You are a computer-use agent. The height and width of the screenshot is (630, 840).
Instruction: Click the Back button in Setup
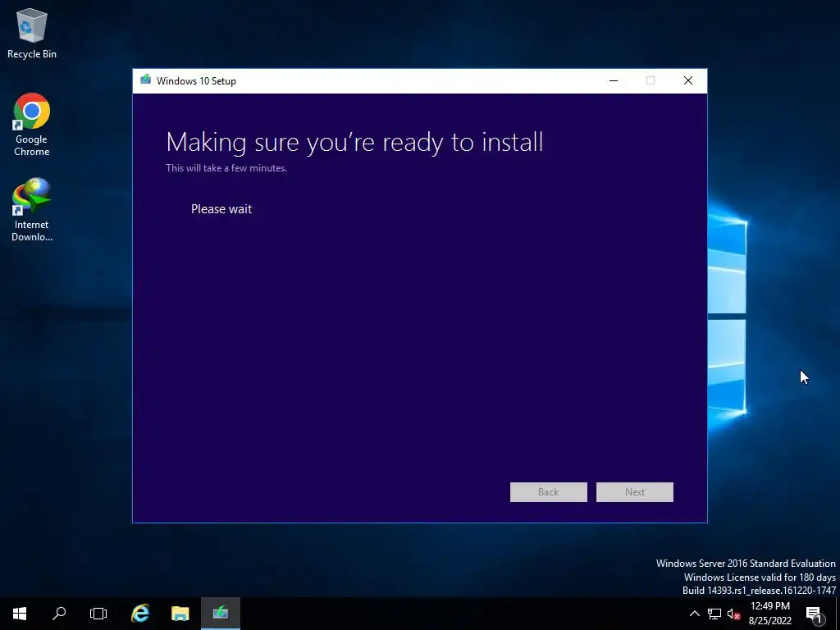[548, 492]
